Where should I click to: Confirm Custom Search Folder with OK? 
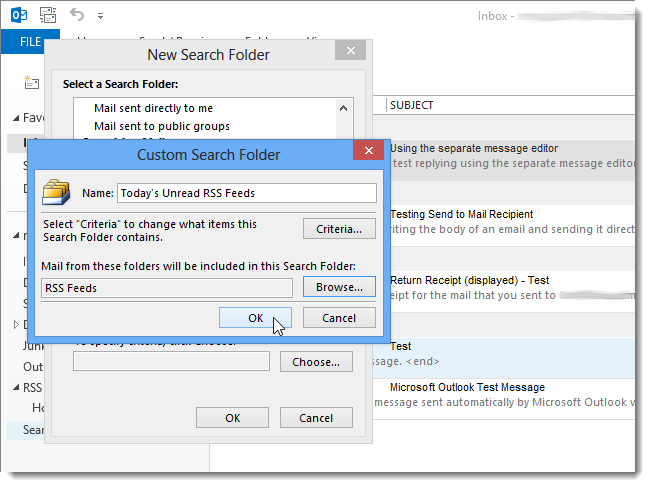(x=255, y=318)
